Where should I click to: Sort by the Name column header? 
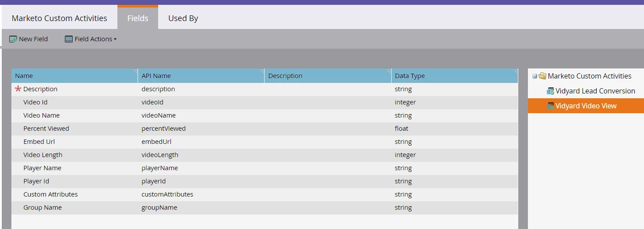pos(74,76)
